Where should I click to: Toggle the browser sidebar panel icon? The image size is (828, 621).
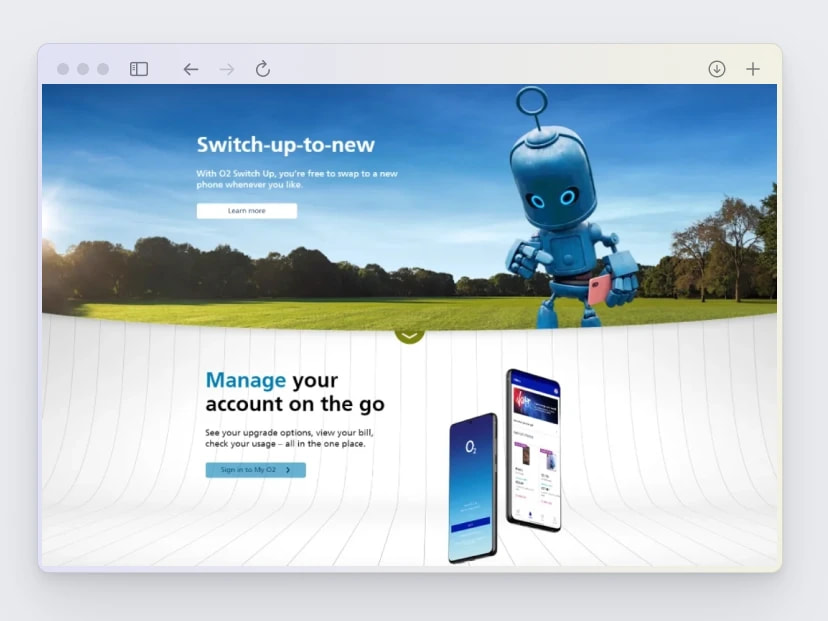click(139, 69)
